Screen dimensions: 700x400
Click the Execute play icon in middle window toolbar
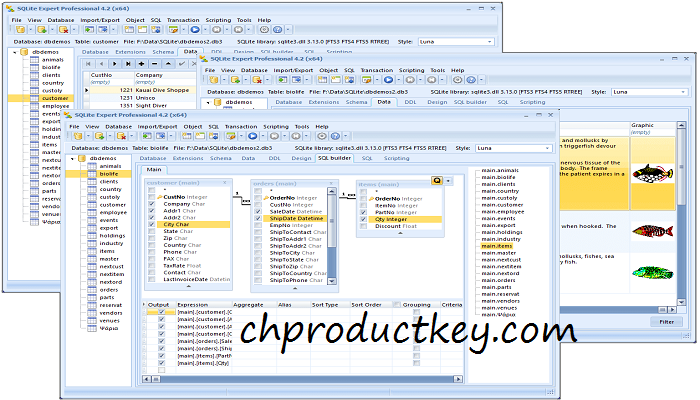[x=388, y=80]
